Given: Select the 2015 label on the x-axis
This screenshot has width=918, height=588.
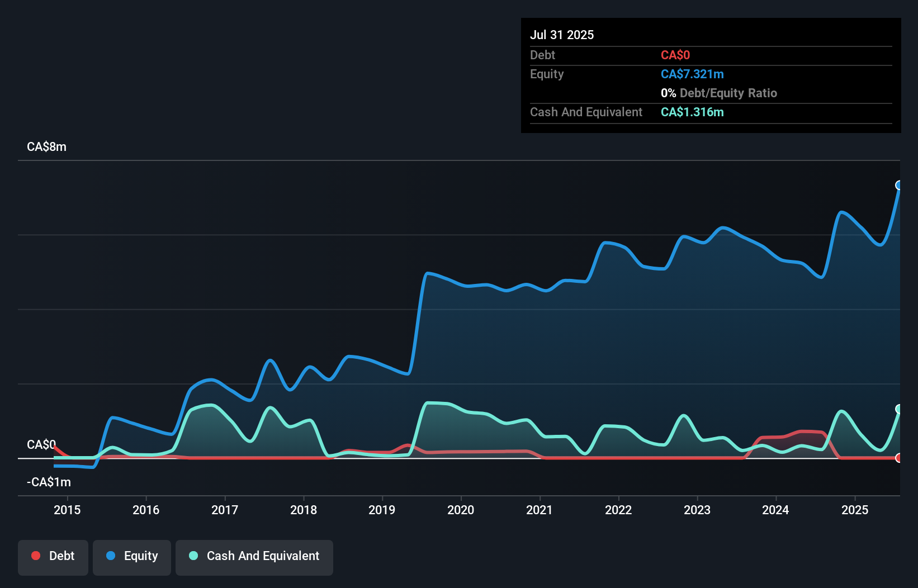Looking at the screenshot, I should coord(67,510).
